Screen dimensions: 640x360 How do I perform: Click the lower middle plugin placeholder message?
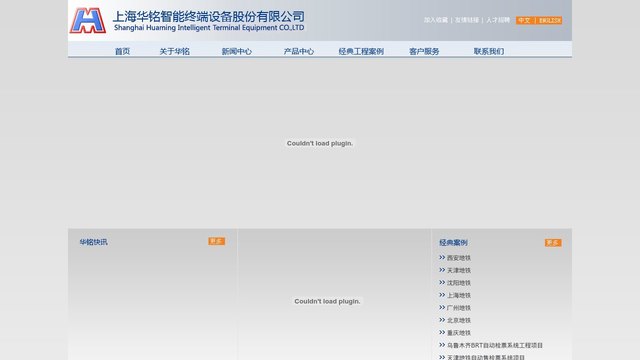coord(327,301)
